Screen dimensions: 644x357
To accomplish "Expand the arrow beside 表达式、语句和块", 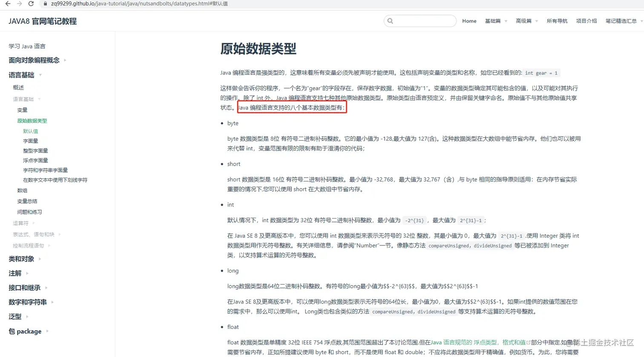I will 60,234.
